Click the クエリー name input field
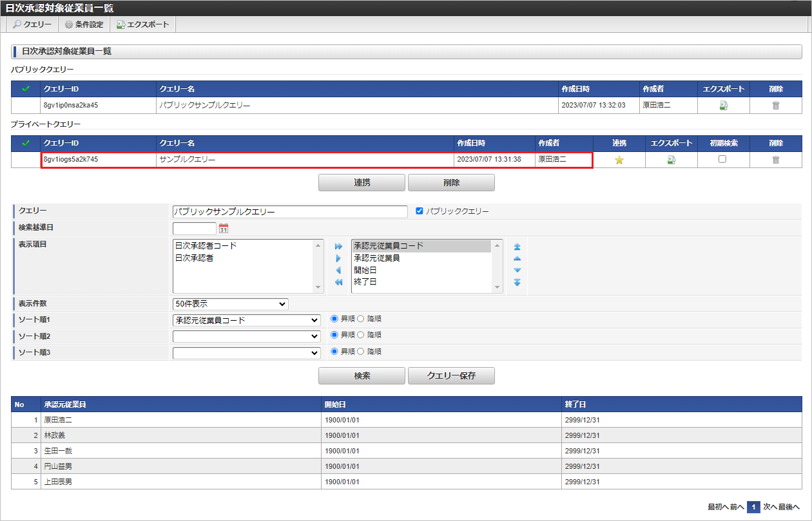 point(290,212)
